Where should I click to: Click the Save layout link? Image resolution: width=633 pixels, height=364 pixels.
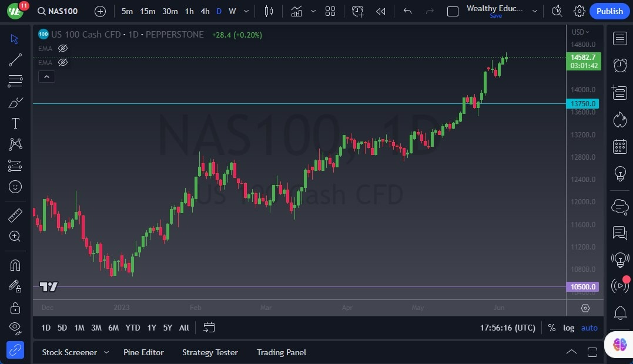495,16
